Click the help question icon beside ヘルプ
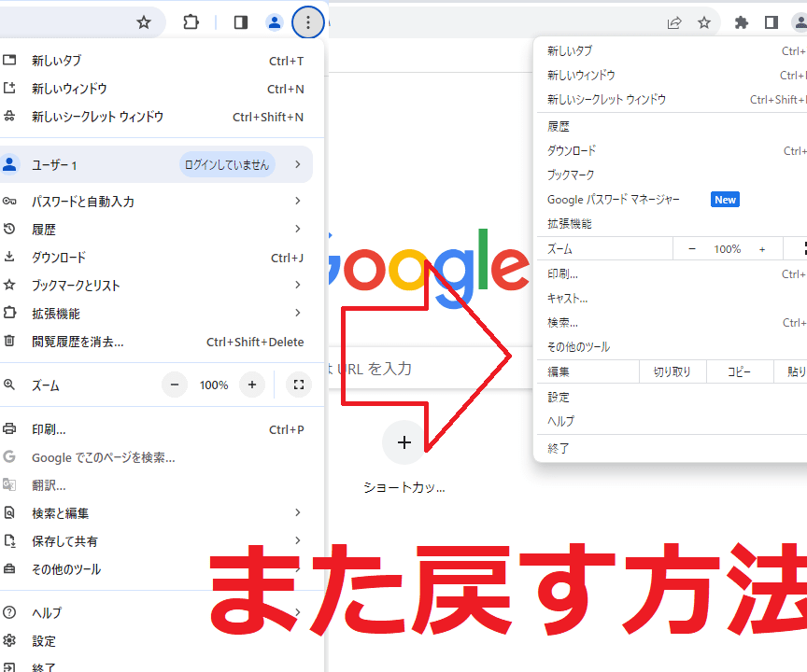The image size is (807, 672). (9, 612)
